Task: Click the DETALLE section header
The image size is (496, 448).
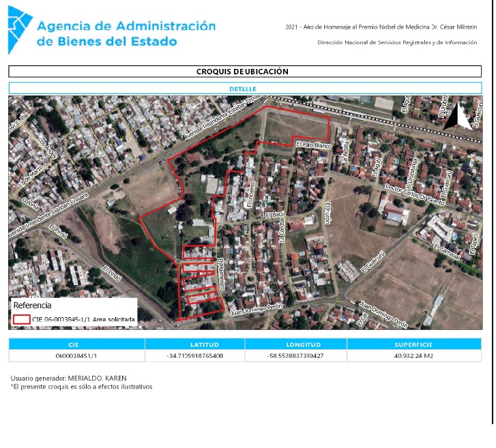Action: [x=244, y=89]
